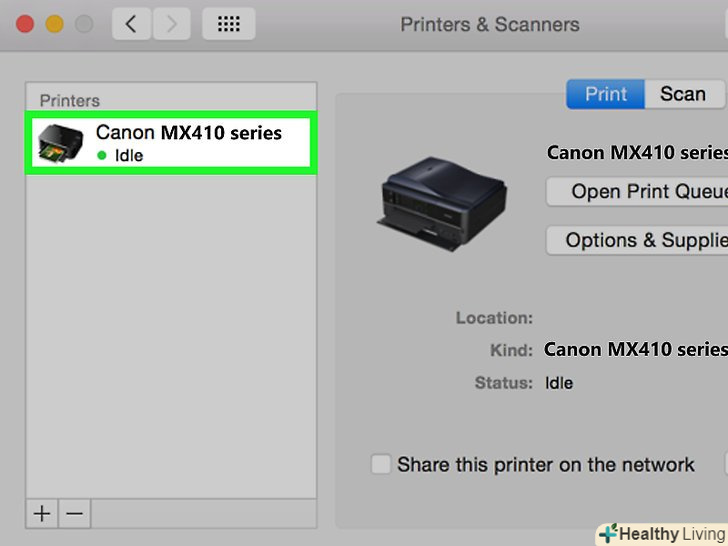Screen dimensions: 728x546
Task: Select Canon MX410 series in the Printers list
Action: pyautogui.click(x=188, y=132)
